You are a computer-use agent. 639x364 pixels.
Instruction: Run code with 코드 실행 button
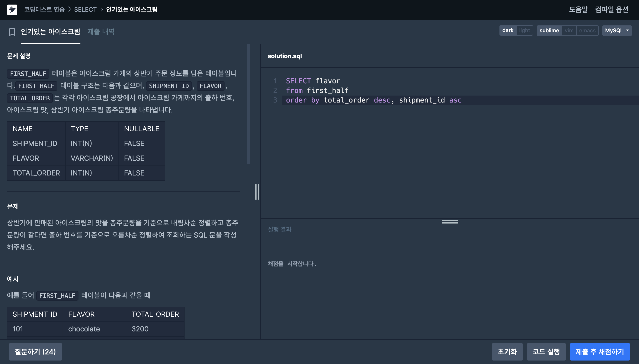pos(546,351)
